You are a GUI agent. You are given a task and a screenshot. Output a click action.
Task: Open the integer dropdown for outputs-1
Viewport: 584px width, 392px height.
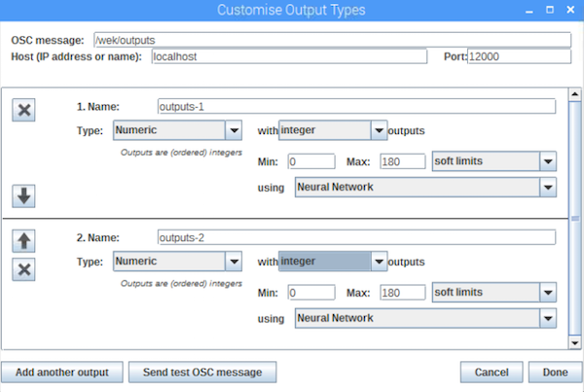click(x=333, y=130)
